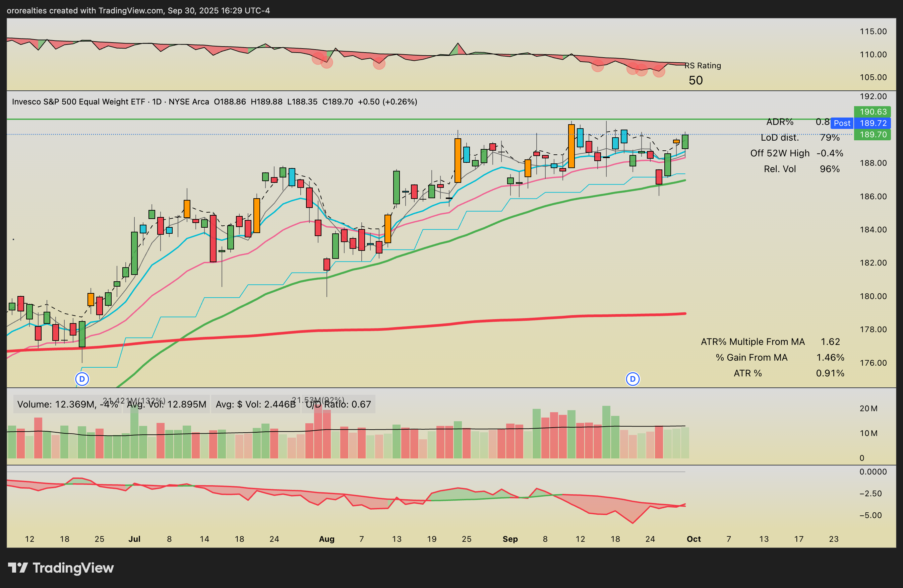Click the ororealties attribution text at top
This screenshot has height=588, width=903.
pos(138,11)
